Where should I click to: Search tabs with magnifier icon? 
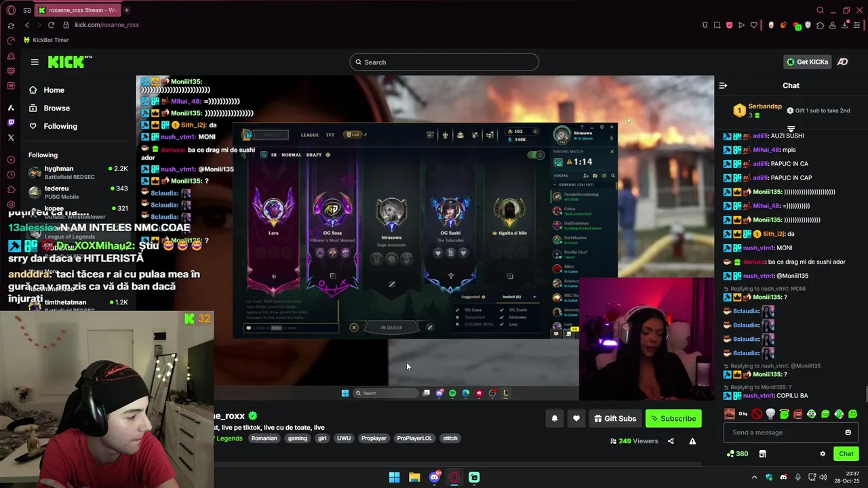(x=820, y=10)
